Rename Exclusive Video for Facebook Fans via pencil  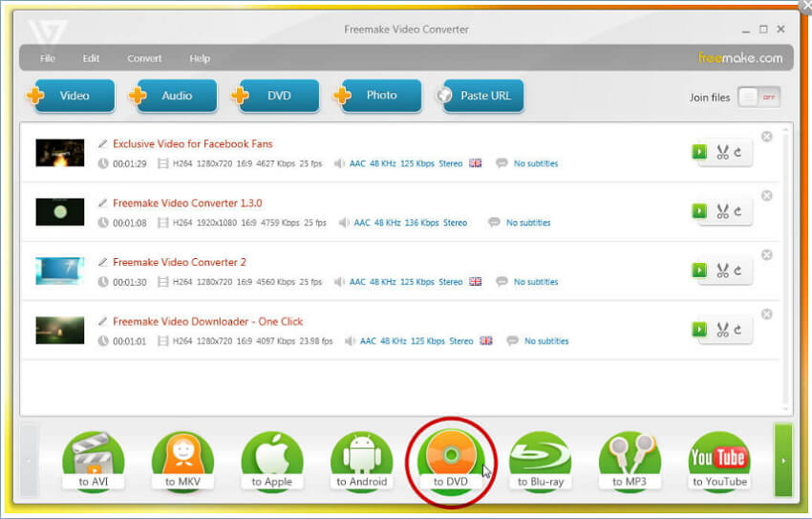pyautogui.click(x=102, y=143)
